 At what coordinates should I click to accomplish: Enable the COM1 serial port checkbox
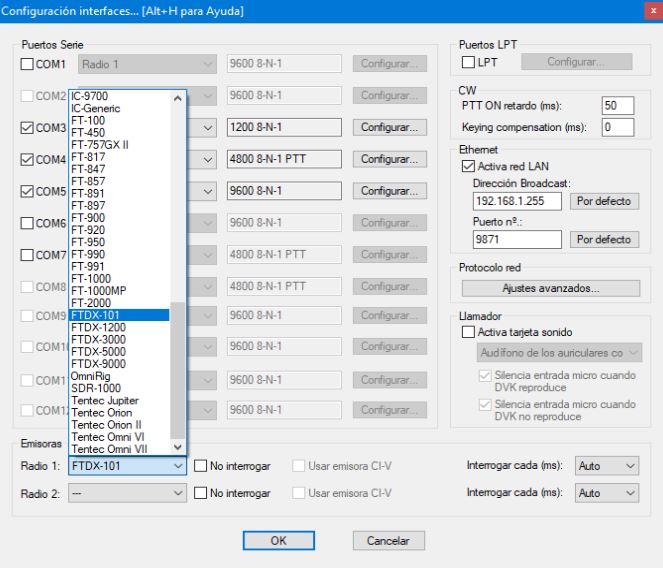[x=27, y=64]
